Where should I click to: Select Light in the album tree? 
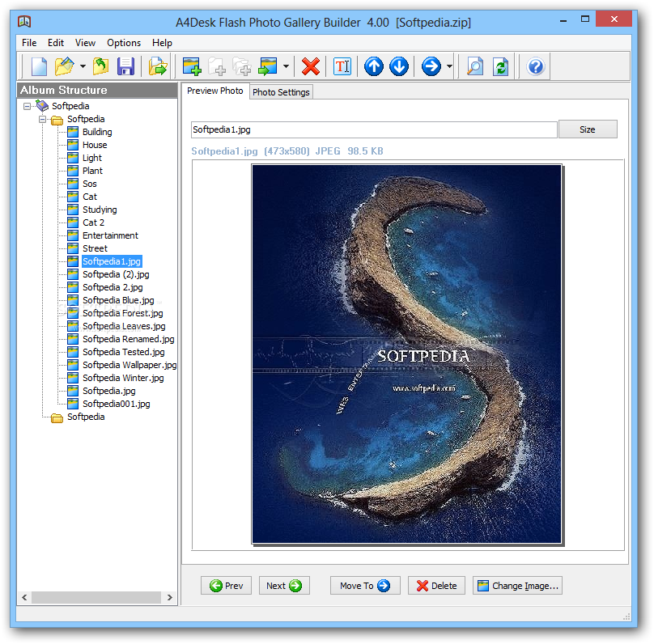(x=91, y=158)
